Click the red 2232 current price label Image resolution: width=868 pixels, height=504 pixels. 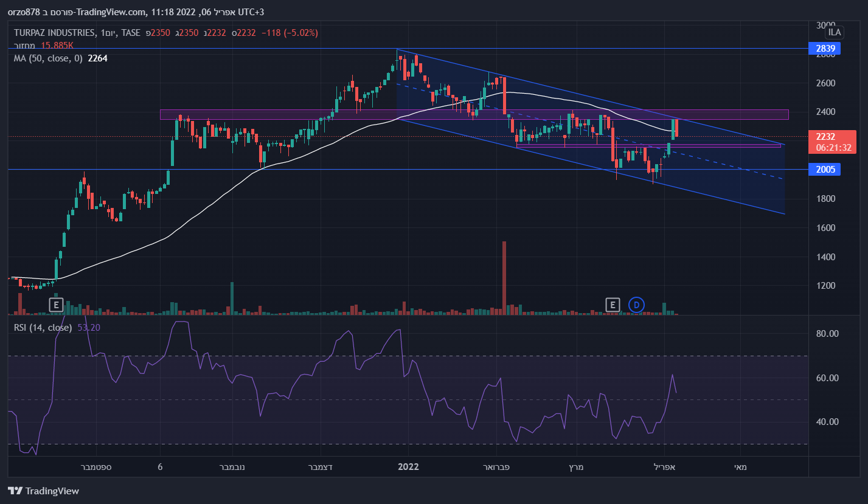pyautogui.click(x=825, y=137)
